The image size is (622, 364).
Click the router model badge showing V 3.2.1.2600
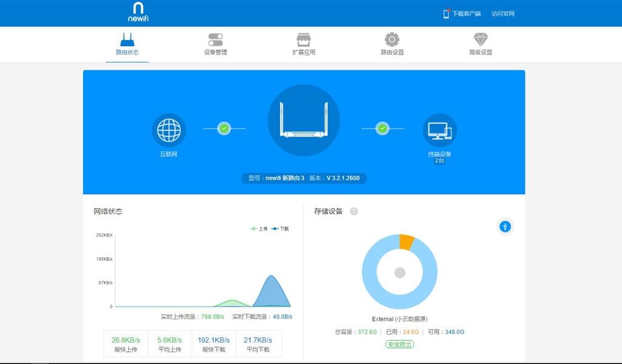click(x=304, y=179)
